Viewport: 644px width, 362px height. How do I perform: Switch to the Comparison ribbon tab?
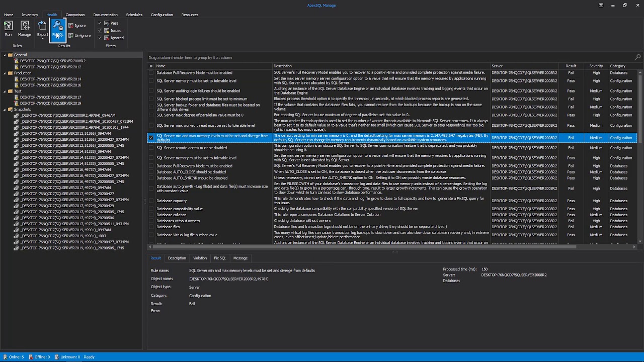coord(74,15)
